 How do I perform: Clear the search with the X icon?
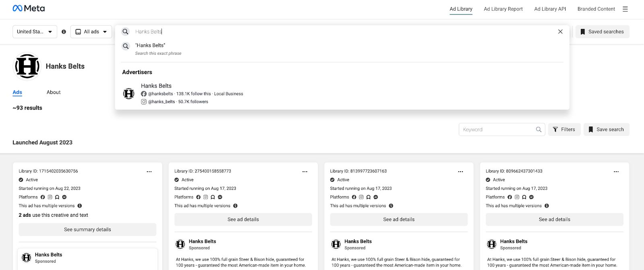(560, 31)
